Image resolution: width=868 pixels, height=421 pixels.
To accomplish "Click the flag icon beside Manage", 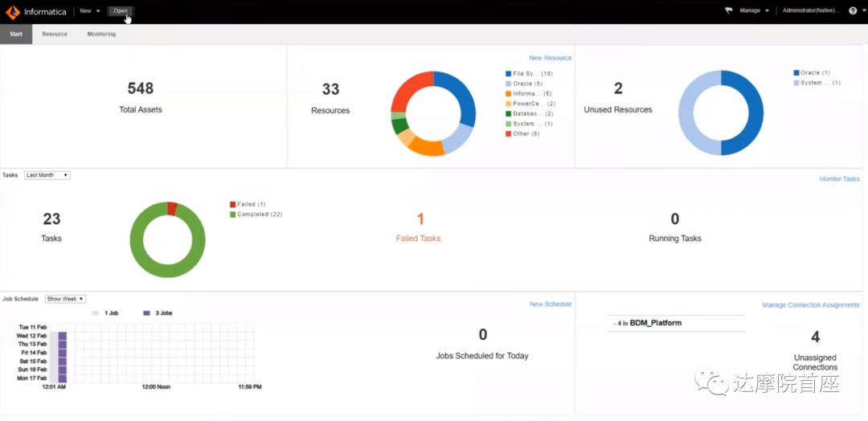I will (x=728, y=11).
